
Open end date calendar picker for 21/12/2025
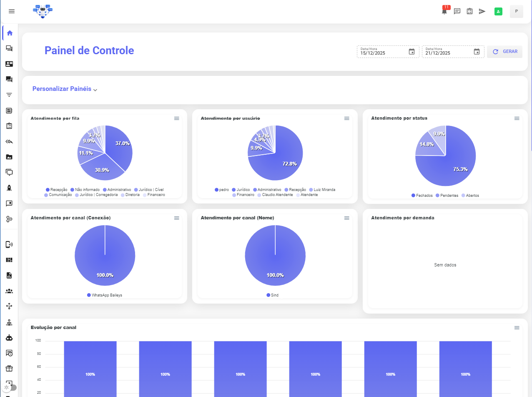(x=477, y=52)
